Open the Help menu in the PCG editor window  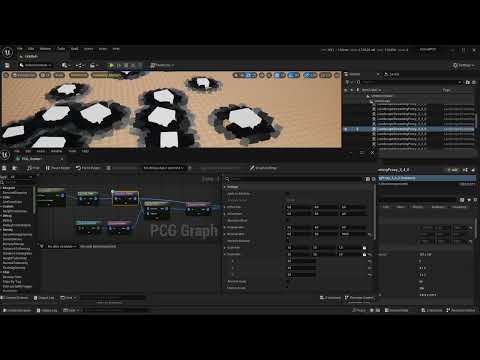[85, 151]
